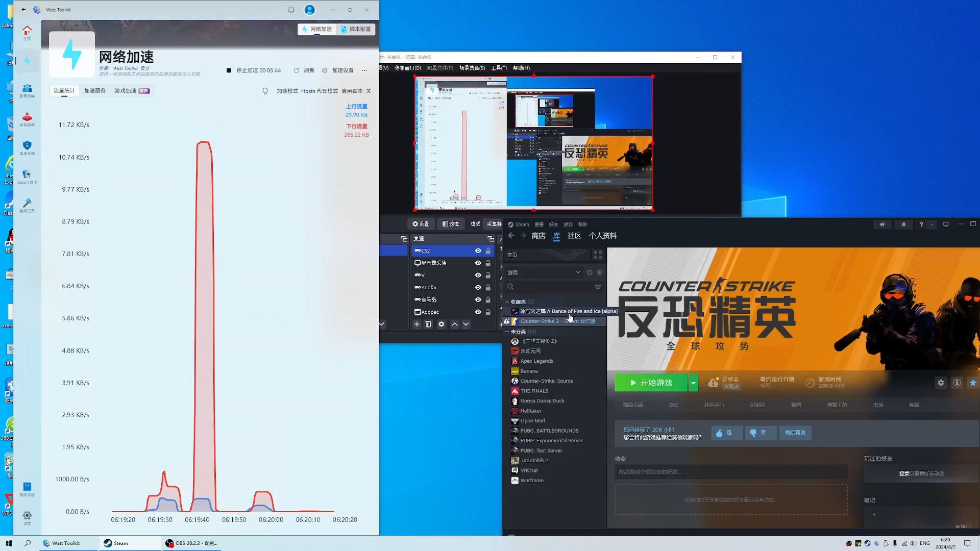
Task: Click Steam library grid view icon
Action: coord(598,255)
